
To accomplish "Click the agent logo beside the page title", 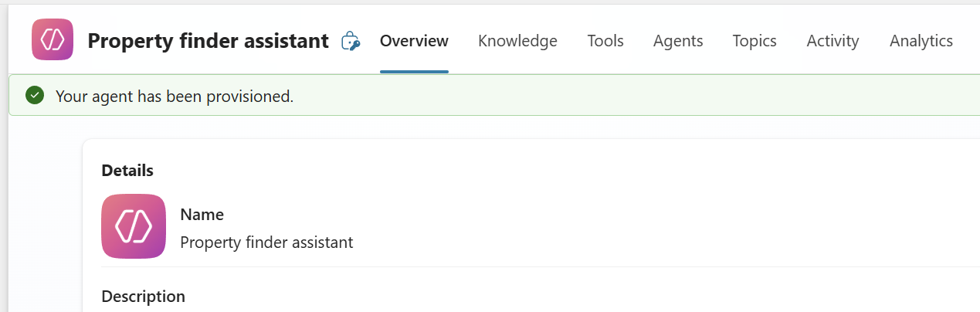I will 53,39.
